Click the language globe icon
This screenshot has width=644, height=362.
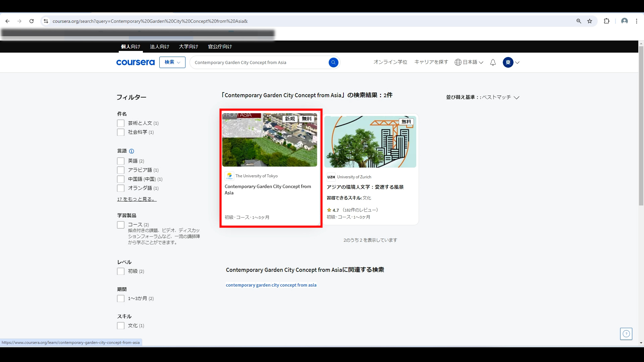click(x=458, y=62)
